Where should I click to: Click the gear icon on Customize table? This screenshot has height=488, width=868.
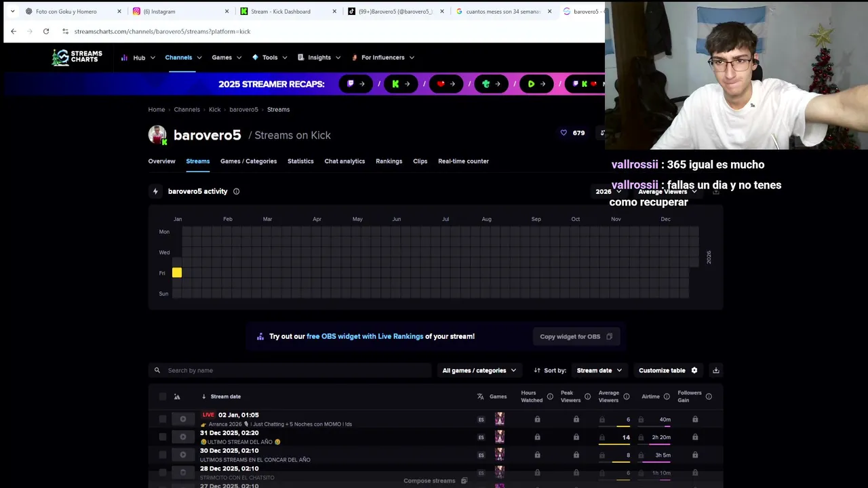coord(694,370)
